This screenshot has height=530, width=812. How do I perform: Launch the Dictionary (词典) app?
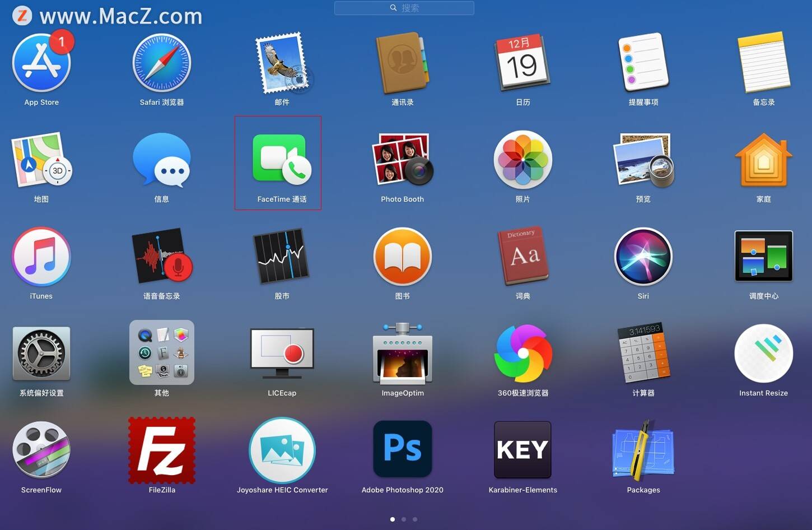tap(523, 257)
